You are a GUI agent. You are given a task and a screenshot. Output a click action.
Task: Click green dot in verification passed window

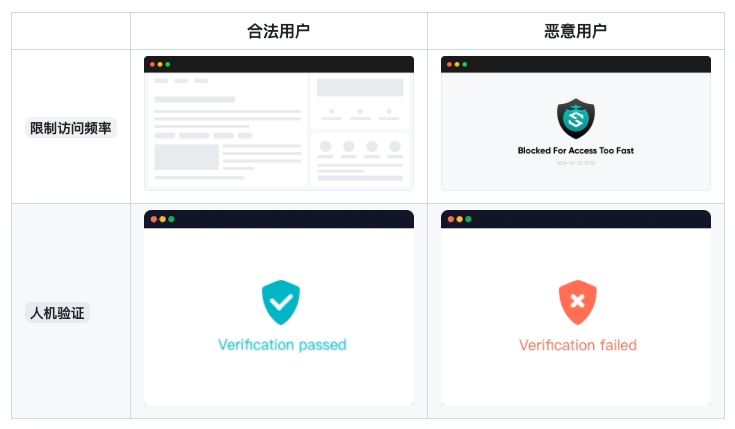pyautogui.click(x=172, y=219)
